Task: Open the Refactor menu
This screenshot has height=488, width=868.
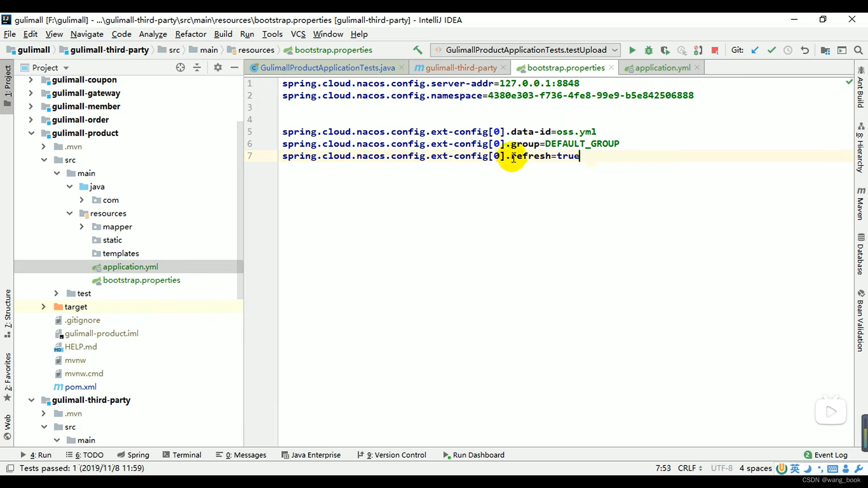Action: tap(190, 34)
